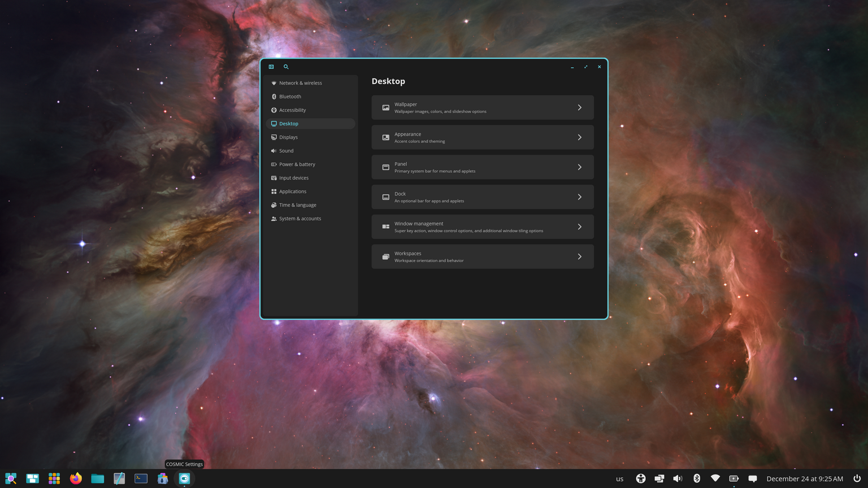
Task: Open the COSMIC Store from the dock
Action: [x=162, y=478]
